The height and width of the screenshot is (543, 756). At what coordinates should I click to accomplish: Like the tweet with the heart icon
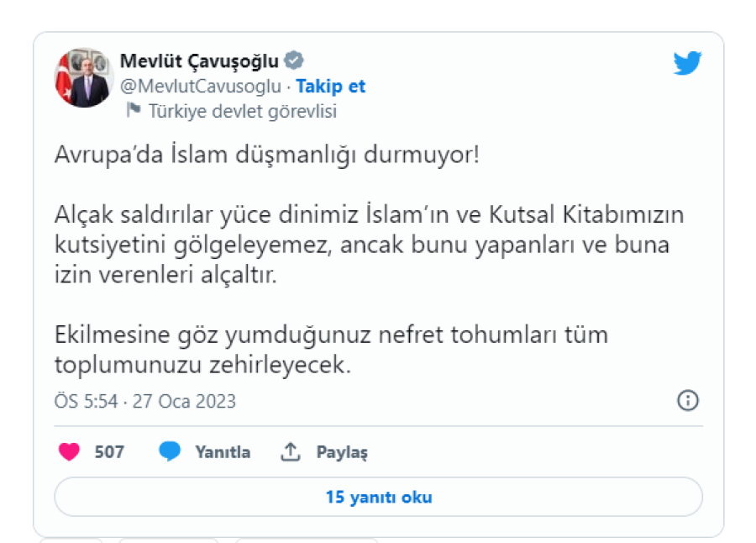tap(69, 451)
